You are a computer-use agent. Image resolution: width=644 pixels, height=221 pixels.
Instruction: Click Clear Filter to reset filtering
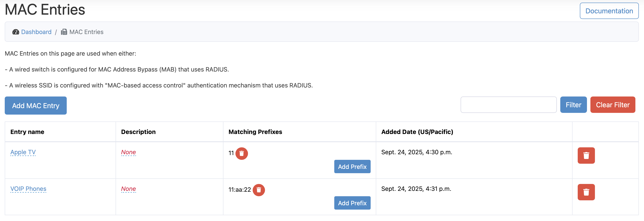pyautogui.click(x=613, y=105)
